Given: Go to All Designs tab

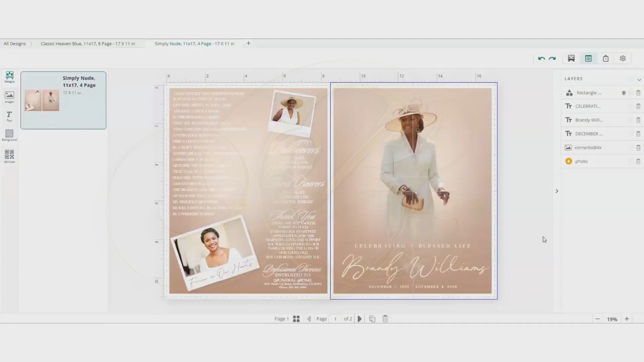Looking at the screenshot, I should (x=15, y=44).
